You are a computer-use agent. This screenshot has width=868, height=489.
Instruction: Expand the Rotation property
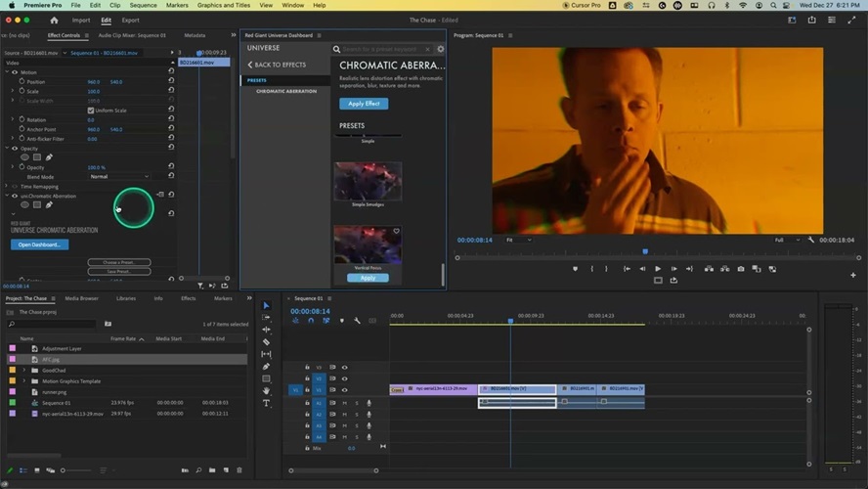coord(13,119)
